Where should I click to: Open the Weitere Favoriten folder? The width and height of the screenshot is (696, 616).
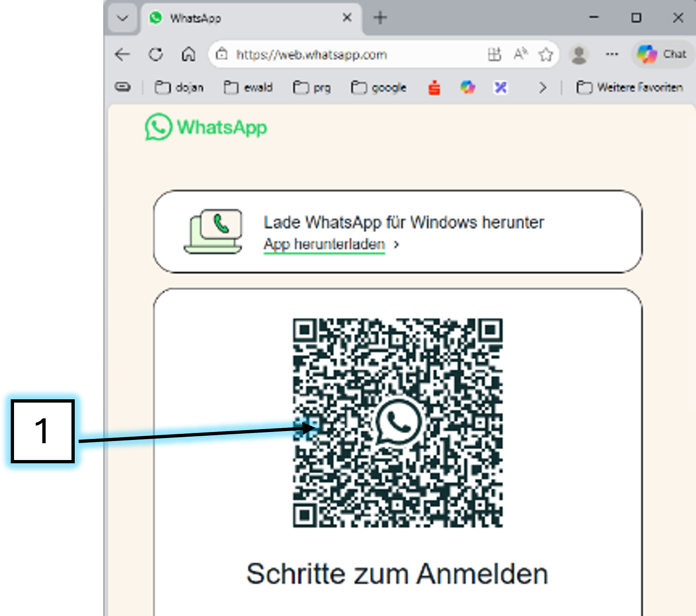pos(630,87)
